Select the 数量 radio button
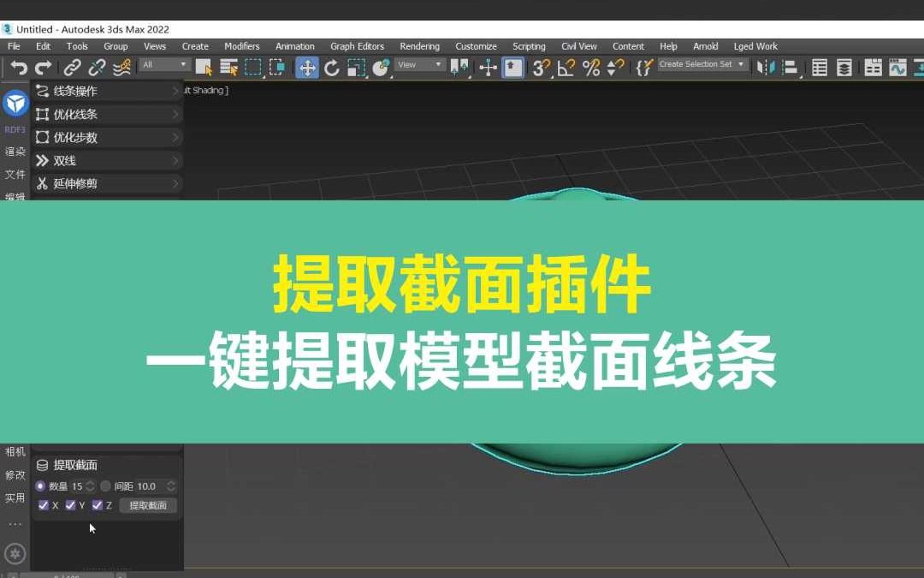The image size is (924, 578). tap(40, 486)
